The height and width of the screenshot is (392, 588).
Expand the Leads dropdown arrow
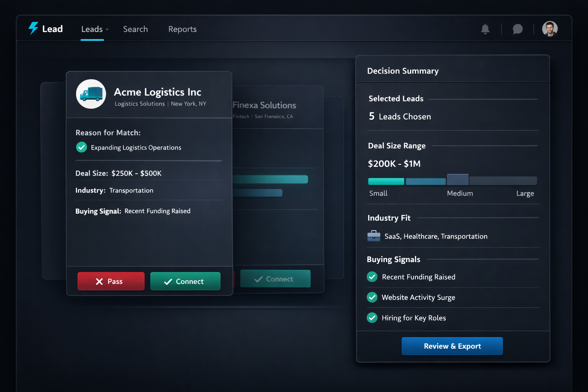107,29
